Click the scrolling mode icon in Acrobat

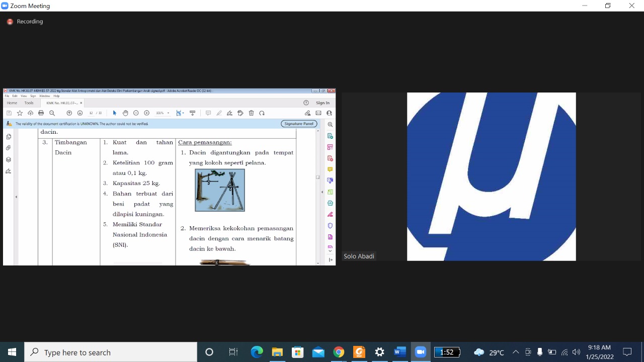tap(192, 113)
